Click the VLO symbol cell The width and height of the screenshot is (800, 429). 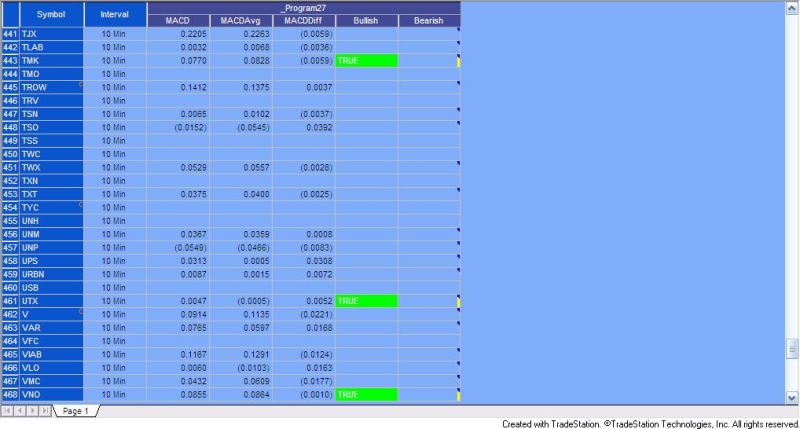tap(51, 368)
